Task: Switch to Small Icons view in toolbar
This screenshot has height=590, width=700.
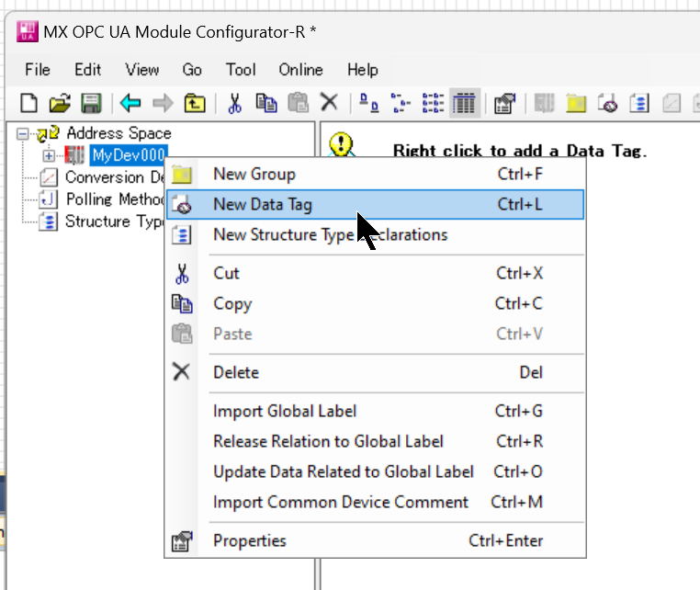Action: pos(401,103)
